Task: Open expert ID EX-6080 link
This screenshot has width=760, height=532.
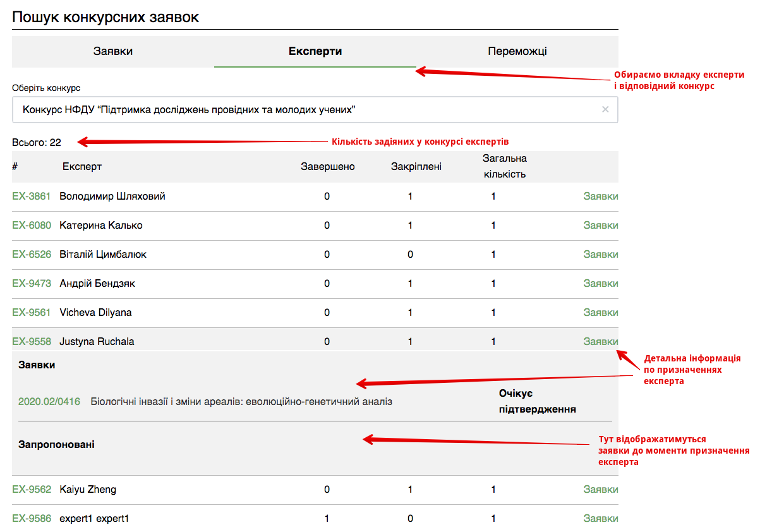Action: tap(31, 226)
